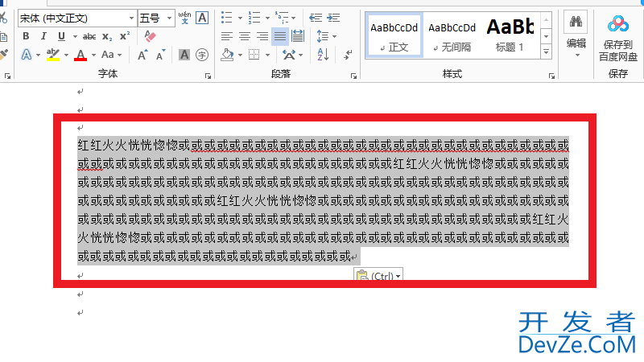Open the Asian layout tool

289,55
